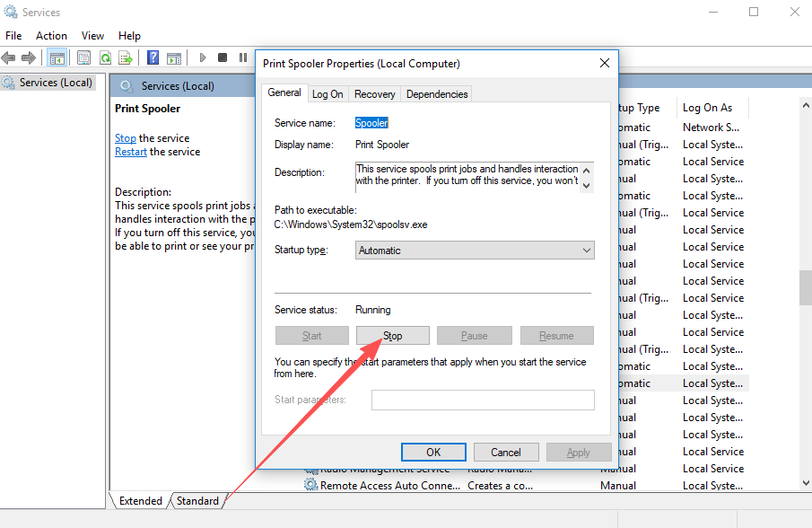Click the Display name value 'Print Spooler'
This screenshot has height=528, width=812.
point(382,145)
